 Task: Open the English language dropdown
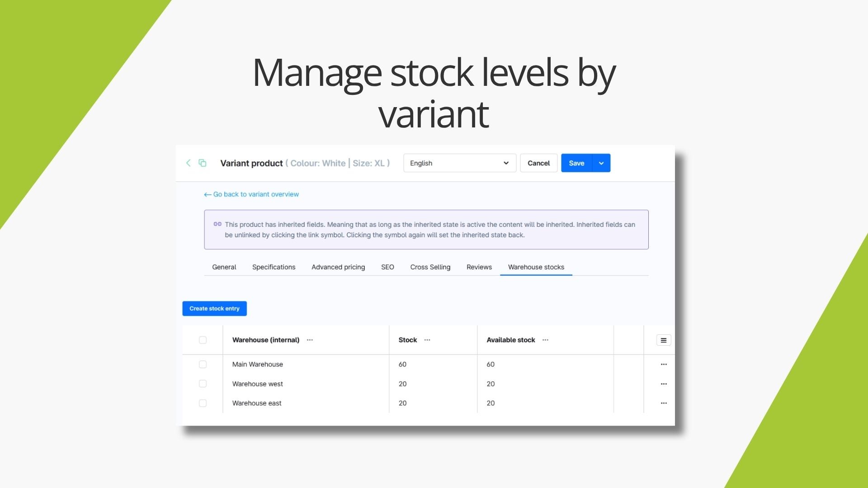460,163
